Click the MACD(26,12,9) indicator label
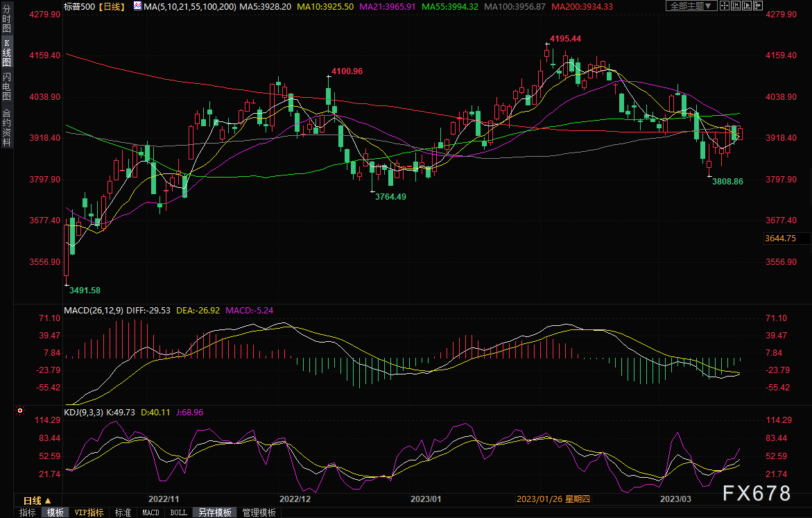 (94, 310)
